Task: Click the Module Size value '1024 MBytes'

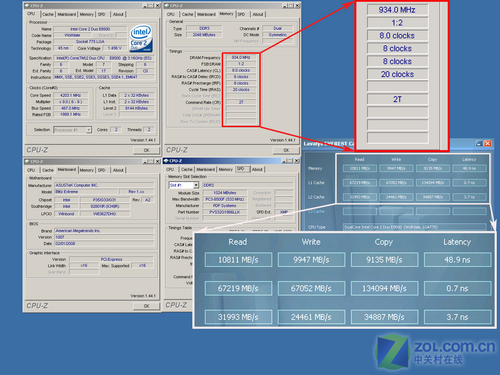Action: click(225, 193)
